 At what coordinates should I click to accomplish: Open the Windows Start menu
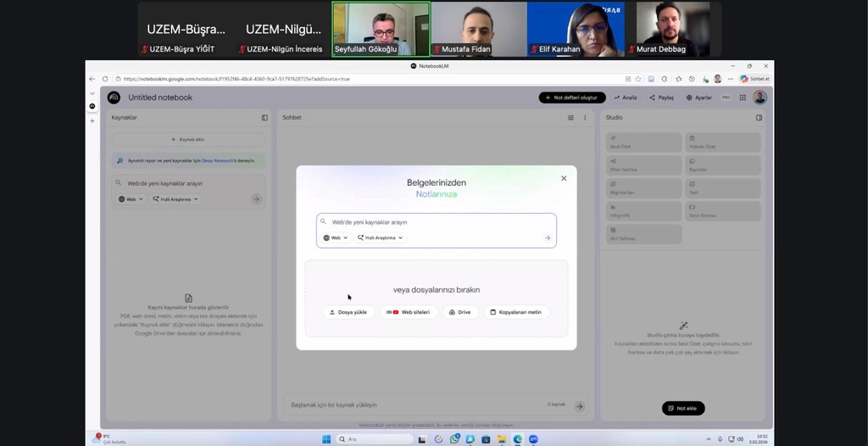pyautogui.click(x=325, y=439)
